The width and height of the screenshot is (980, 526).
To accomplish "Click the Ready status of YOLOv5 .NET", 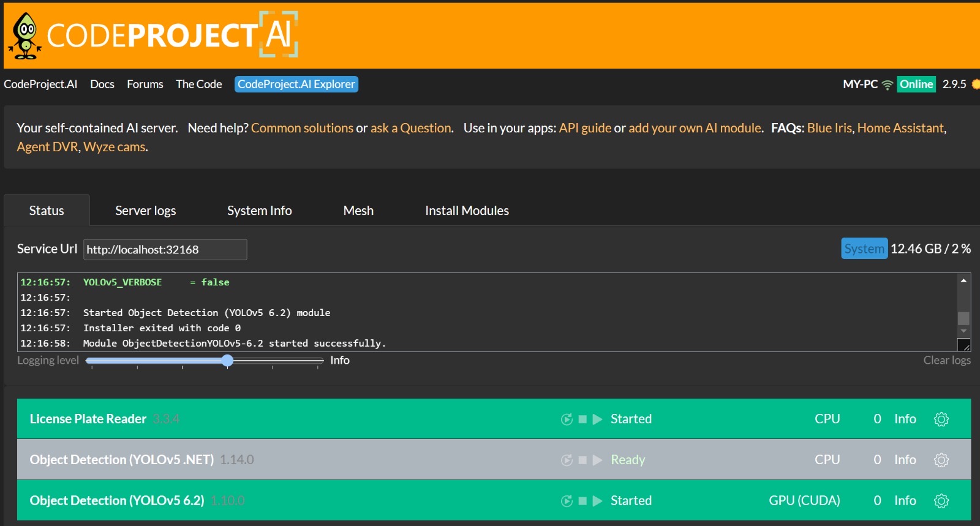I will tap(628, 460).
